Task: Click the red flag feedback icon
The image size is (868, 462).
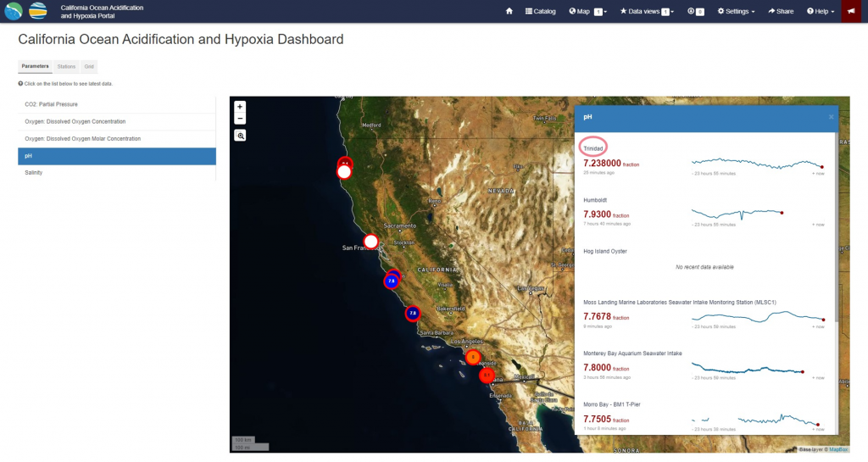Action: [x=851, y=11]
